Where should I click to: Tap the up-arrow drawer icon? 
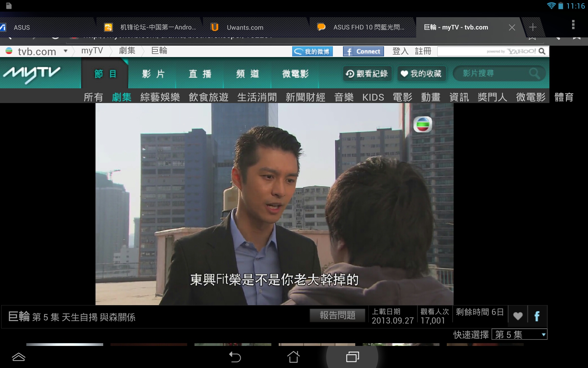pyautogui.click(x=18, y=357)
